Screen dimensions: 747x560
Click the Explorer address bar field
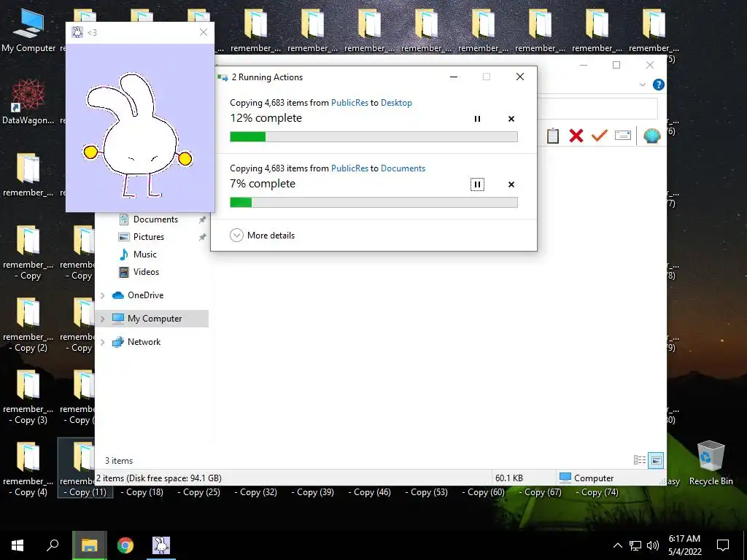[x=597, y=109]
